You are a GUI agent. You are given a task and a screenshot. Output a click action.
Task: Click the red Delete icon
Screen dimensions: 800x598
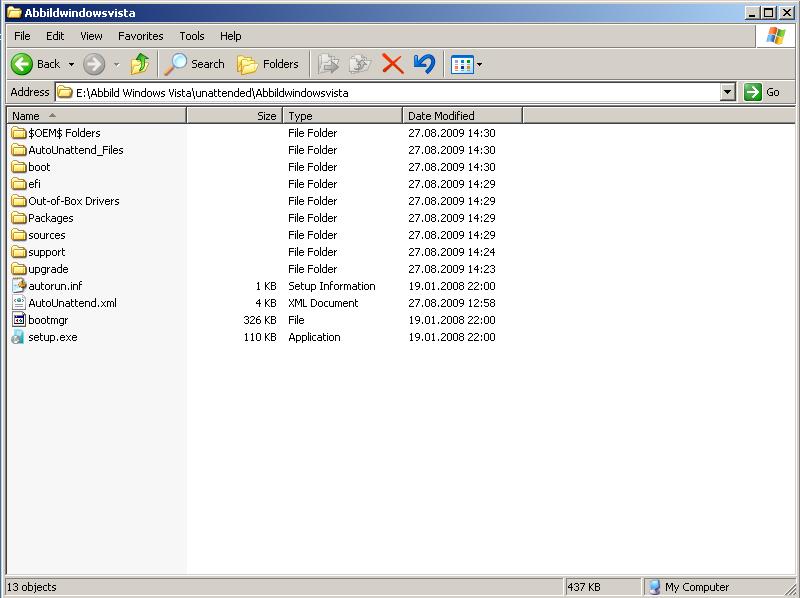(x=392, y=64)
